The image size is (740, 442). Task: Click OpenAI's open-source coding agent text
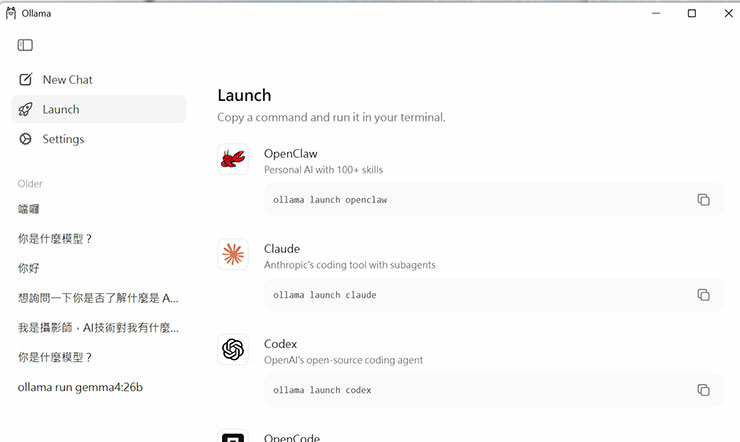pyautogui.click(x=343, y=360)
